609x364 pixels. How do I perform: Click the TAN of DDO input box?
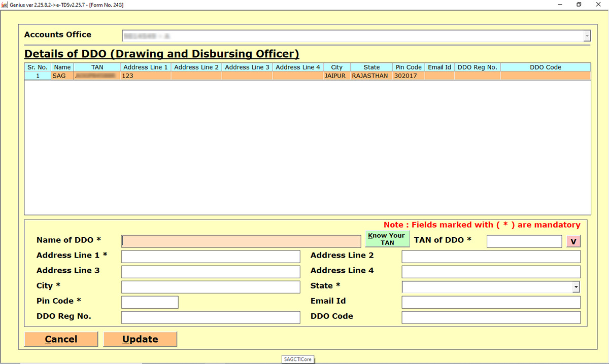pos(524,241)
